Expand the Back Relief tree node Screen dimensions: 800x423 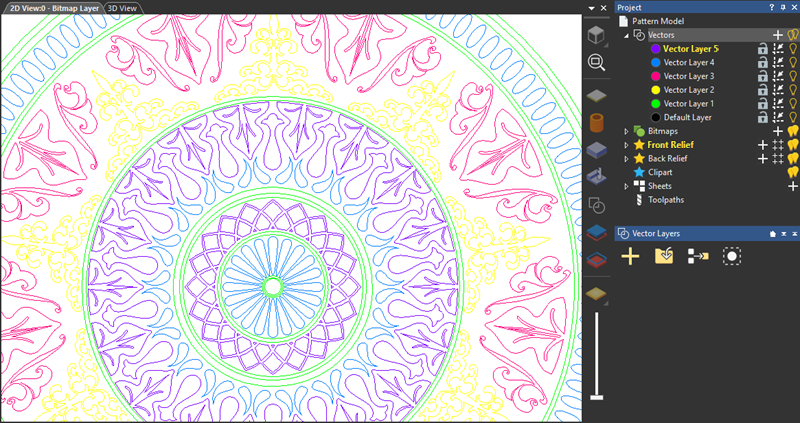pyautogui.click(x=627, y=159)
